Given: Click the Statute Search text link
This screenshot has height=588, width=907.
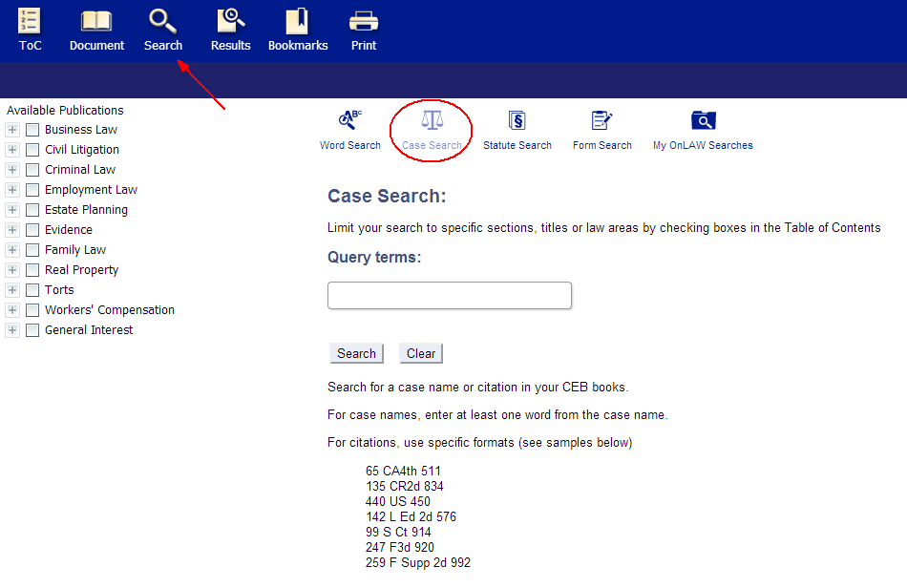Looking at the screenshot, I should tap(517, 145).
